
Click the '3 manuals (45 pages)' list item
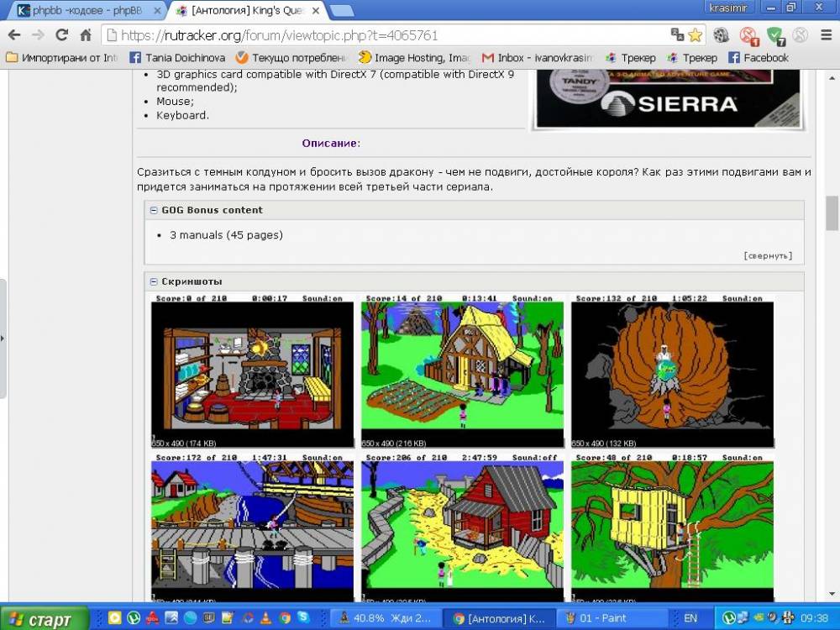click(x=226, y=234)
